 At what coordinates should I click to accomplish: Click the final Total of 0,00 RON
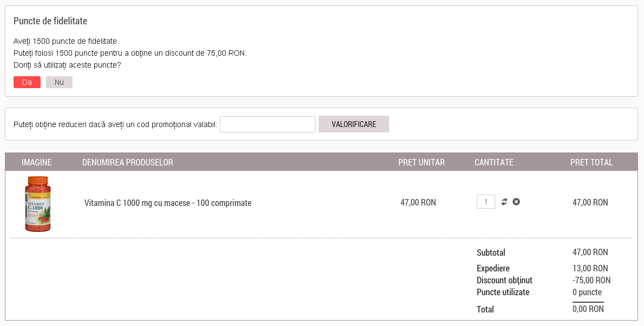tap(588, 309)
